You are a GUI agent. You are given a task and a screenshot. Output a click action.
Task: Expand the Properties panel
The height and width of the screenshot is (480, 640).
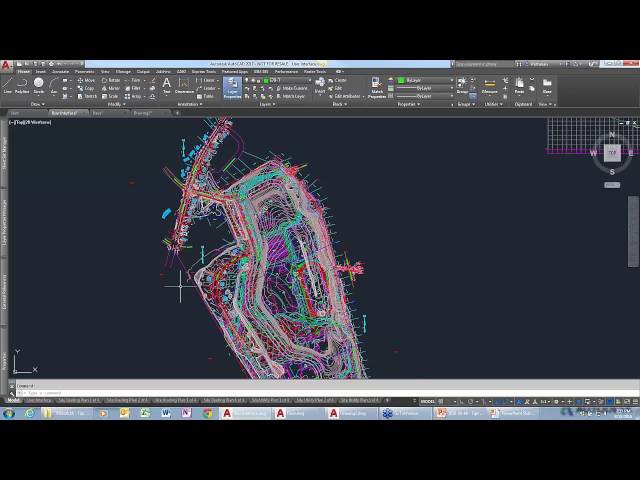[x=409, y=104]
